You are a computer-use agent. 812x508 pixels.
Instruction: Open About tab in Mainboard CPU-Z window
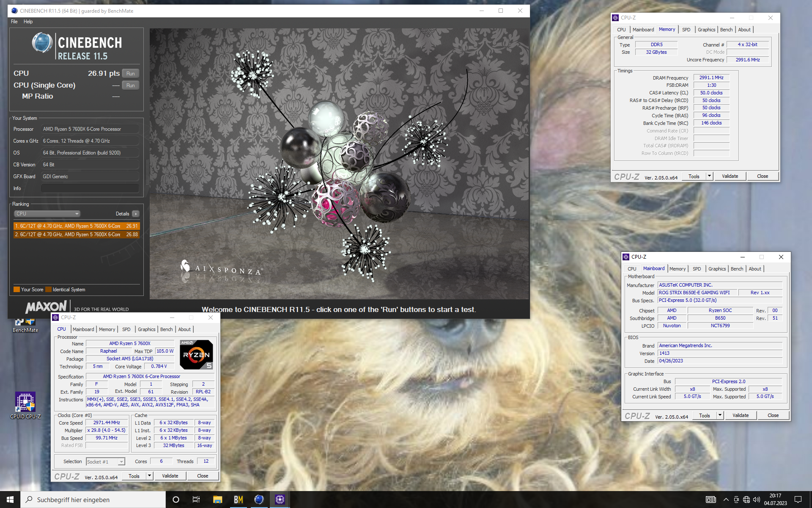(x=755, y=269)
